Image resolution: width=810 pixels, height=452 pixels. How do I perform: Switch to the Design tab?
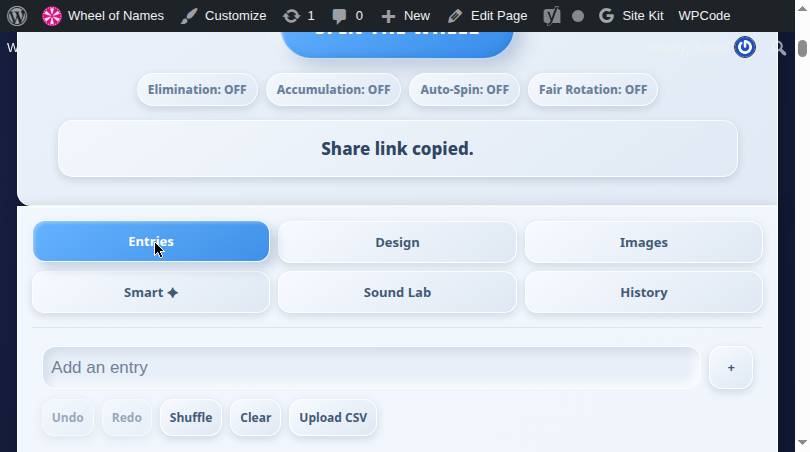click(x=397, y=242)
